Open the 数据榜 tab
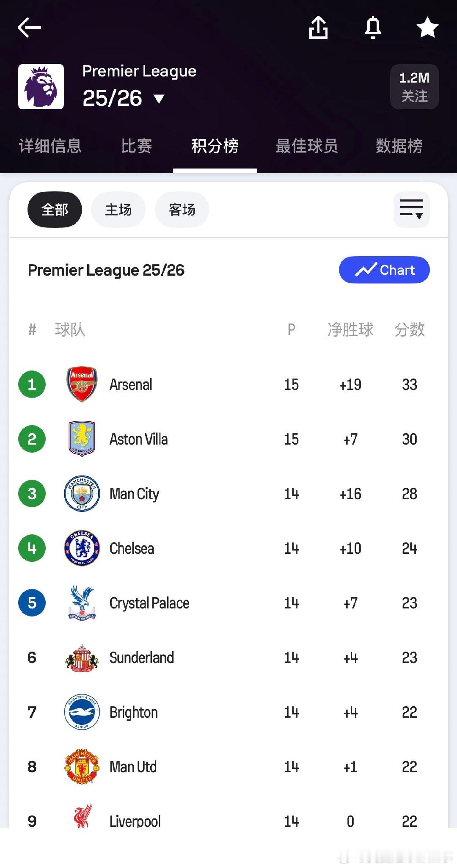This screenshot has width=457, height=868. click(x=399, y=146)
